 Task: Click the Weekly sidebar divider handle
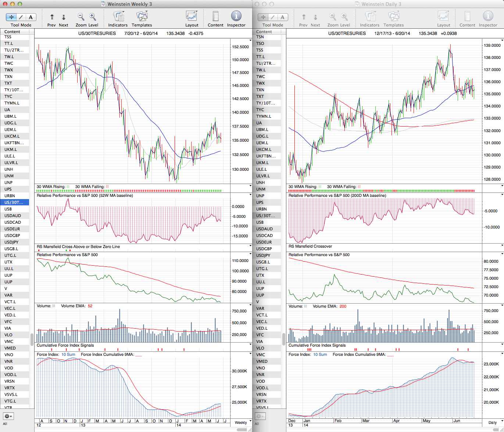tap(32, 339)
